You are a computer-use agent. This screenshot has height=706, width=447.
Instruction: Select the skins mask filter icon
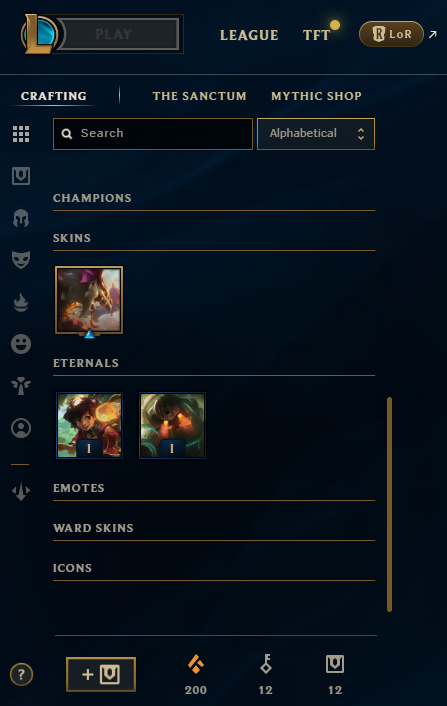[x=21, y=260]
